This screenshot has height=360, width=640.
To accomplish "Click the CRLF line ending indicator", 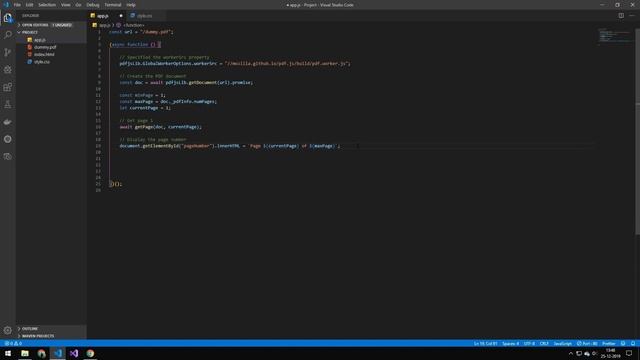I will pyautogui.click(x=544, y=343).
